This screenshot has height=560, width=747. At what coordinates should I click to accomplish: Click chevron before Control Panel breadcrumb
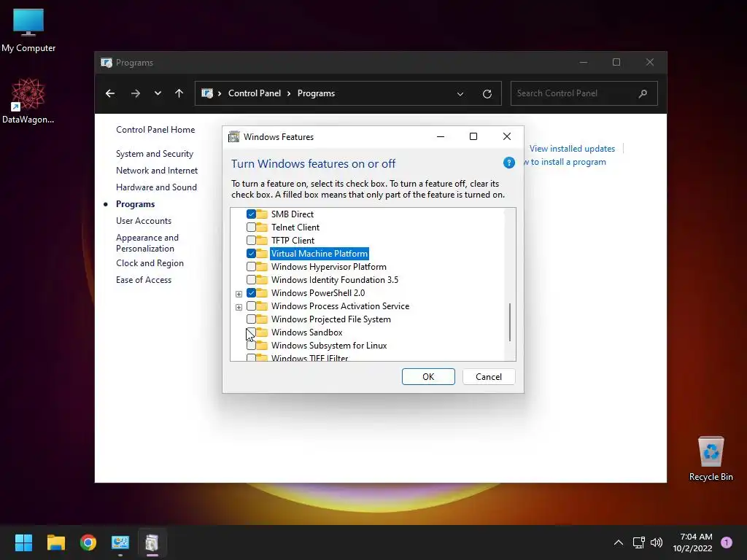click(220, 94)
